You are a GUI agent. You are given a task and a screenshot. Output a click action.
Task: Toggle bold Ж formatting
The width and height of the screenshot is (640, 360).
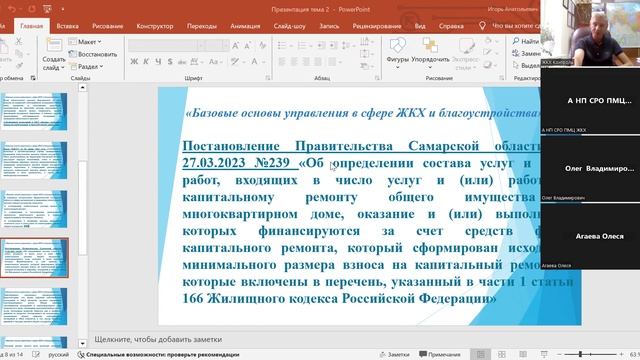pos(134,62)
